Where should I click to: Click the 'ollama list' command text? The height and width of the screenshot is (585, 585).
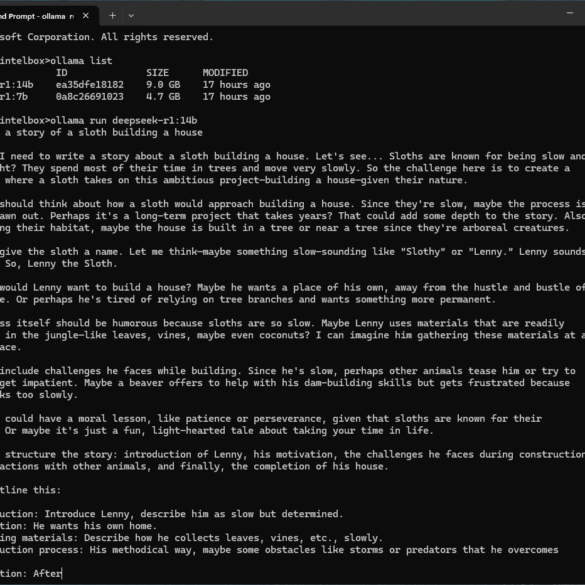[81, 60]
